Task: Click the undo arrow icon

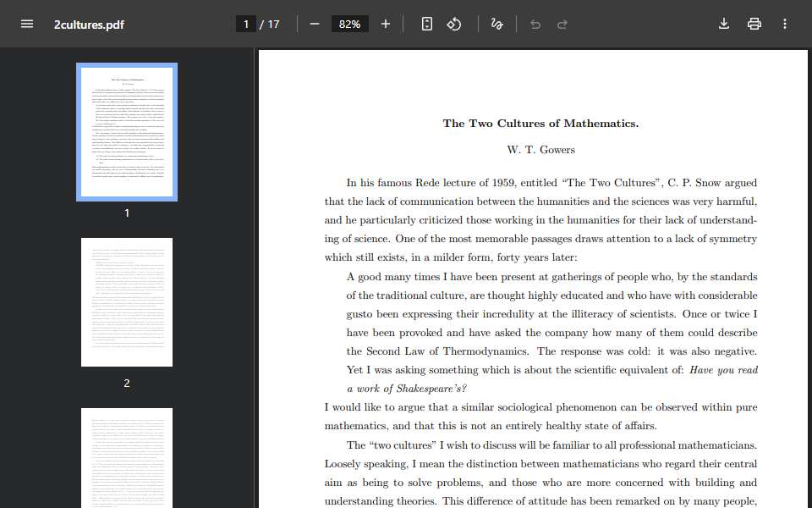Action: [535, 25]
